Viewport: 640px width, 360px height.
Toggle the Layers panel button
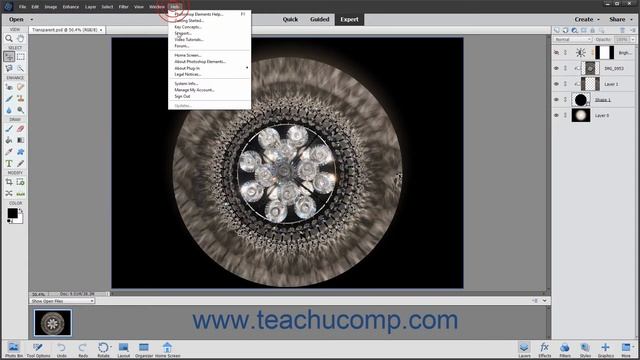(524, 350)
